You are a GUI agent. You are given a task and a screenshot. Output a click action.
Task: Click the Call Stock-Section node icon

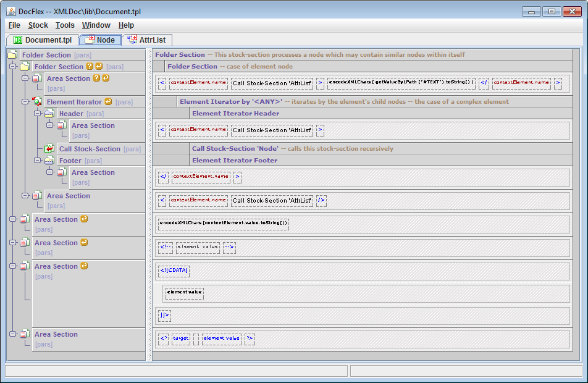(49, 149)
